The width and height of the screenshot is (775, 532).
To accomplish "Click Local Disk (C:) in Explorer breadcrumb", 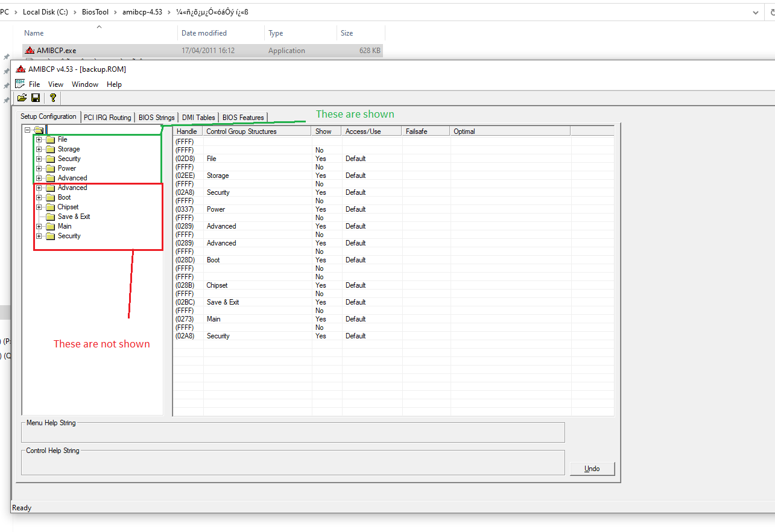I will 45,12.
